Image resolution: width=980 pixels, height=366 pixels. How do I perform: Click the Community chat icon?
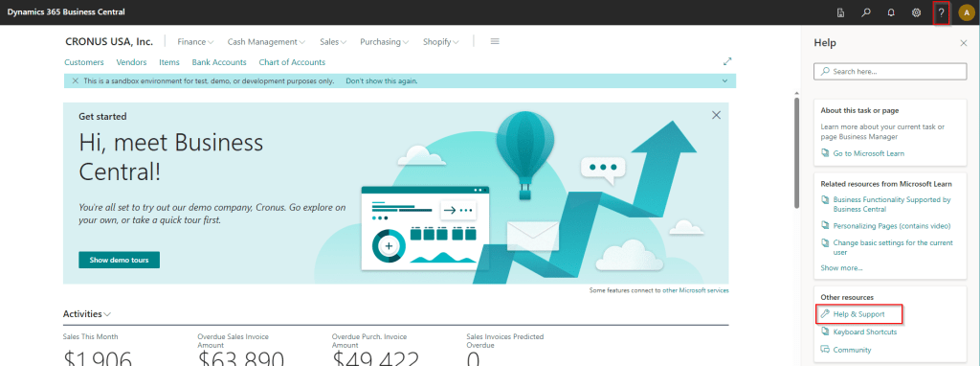pyautogui.click(x=825, y=350)
